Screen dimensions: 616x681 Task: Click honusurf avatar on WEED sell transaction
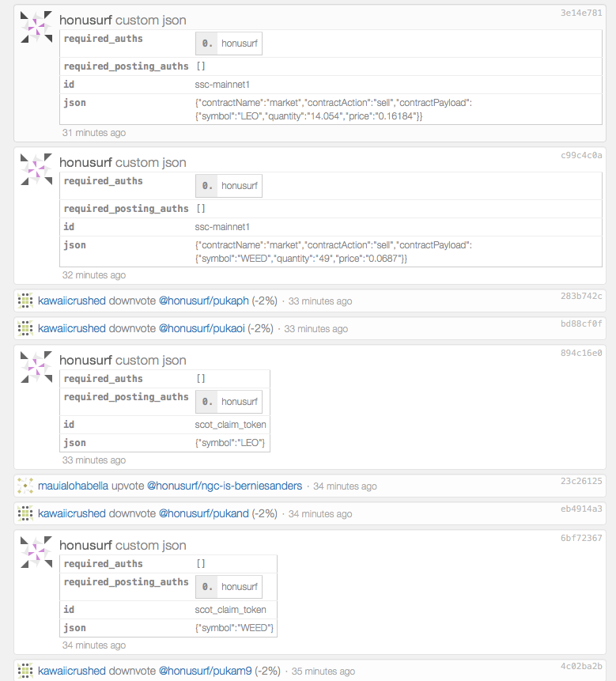[x=36, y=170]
